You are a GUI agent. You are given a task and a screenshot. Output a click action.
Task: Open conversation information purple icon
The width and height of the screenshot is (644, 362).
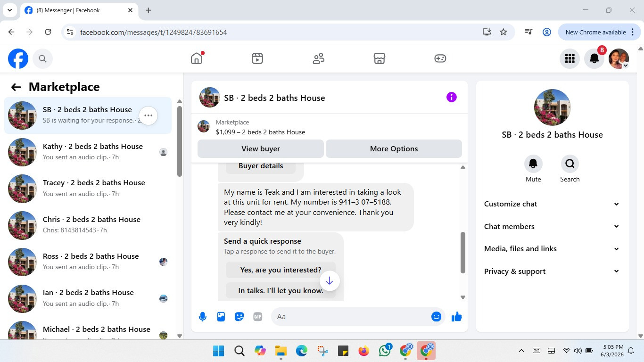coord(452,97)
